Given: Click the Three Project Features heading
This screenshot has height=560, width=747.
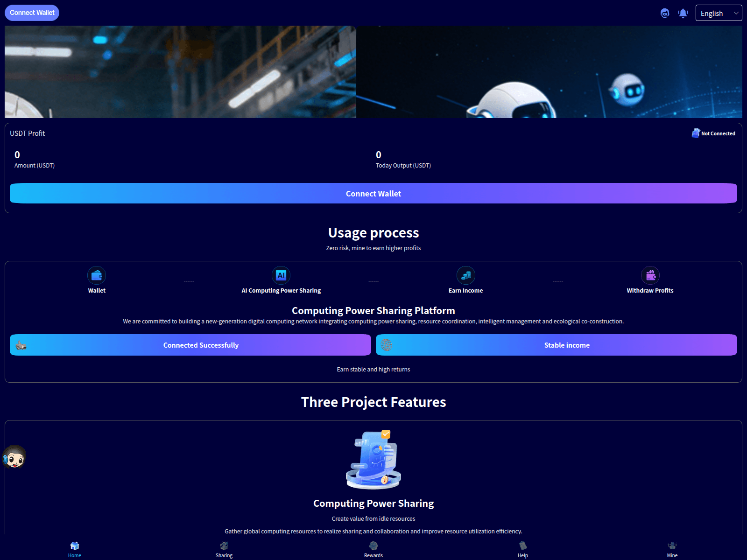Looking at the screenshot, I should click(373, 402).
